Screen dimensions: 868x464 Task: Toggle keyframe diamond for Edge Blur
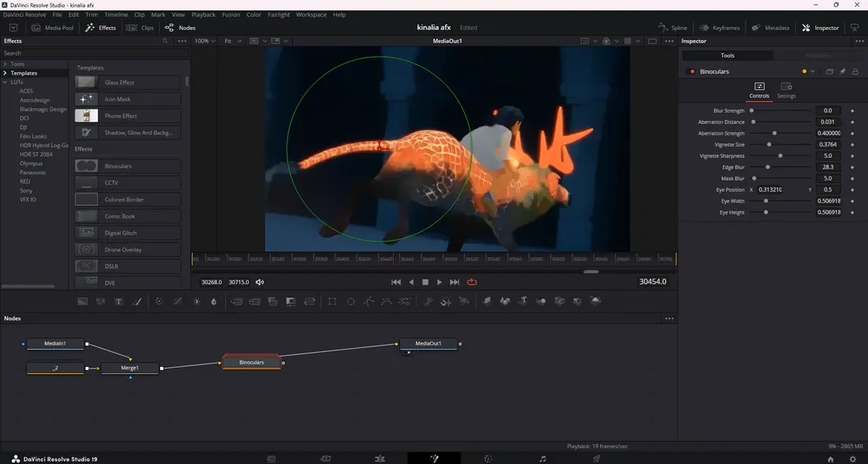click(852, 167)
